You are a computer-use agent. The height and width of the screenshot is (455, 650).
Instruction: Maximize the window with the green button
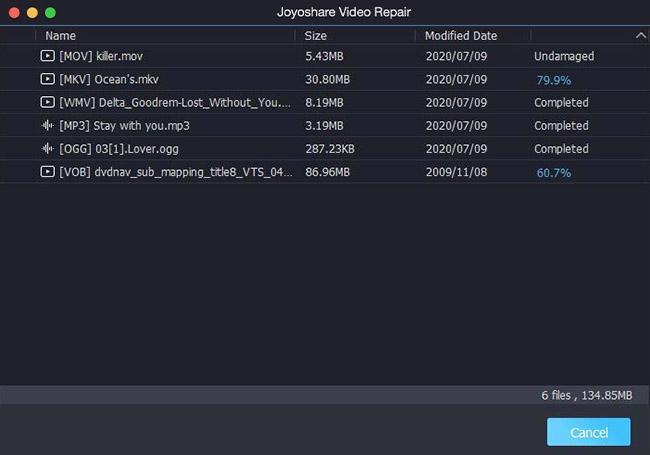[51, 13]
